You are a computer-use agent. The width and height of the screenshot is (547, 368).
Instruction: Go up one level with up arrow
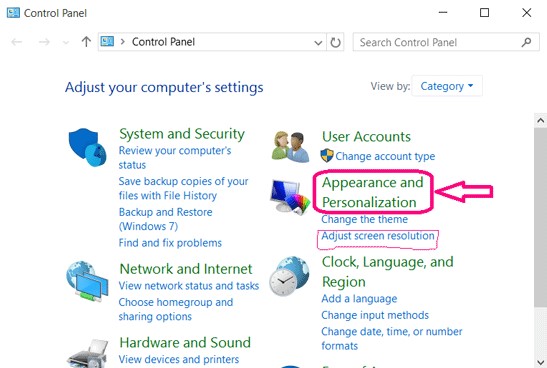[86, 42]
